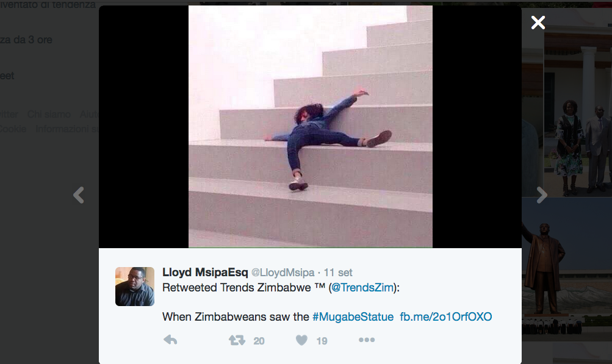612x364 pixels.
Task: Open the #MugabeStatue hashtag
Action: [x=353, y=316]
